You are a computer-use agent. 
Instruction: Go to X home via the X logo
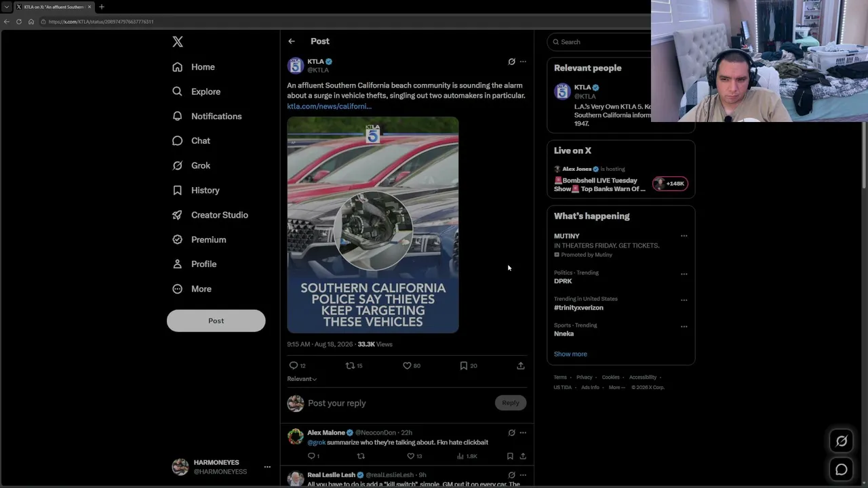178,42
